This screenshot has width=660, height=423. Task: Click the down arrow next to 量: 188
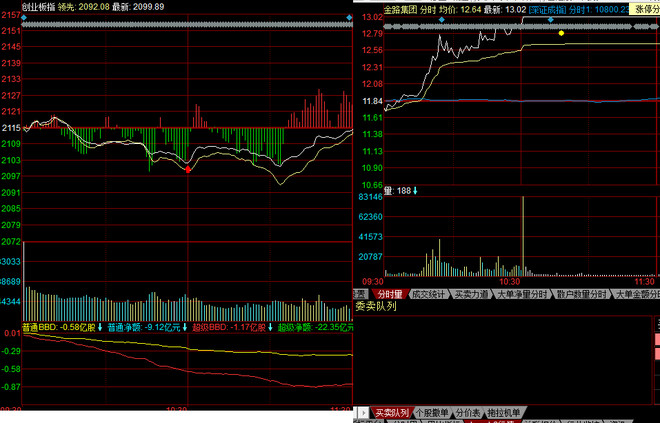click(x=415, y=190)
